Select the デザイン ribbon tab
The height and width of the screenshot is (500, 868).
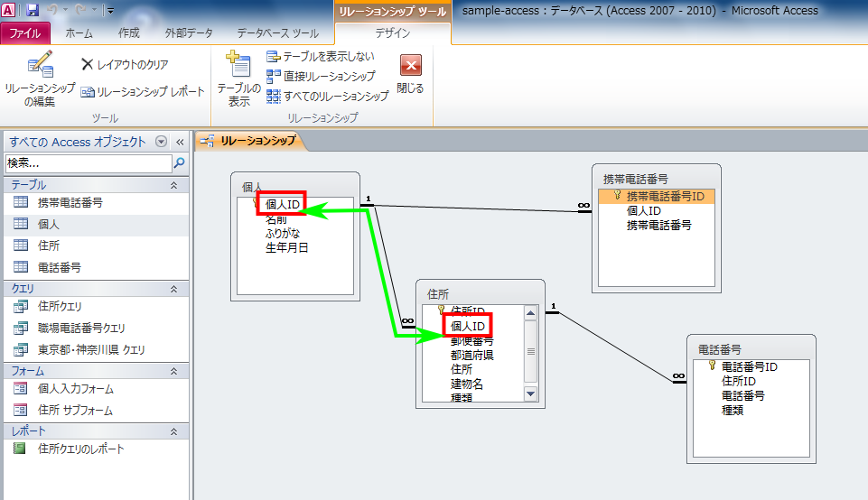[x=393, y=33]
